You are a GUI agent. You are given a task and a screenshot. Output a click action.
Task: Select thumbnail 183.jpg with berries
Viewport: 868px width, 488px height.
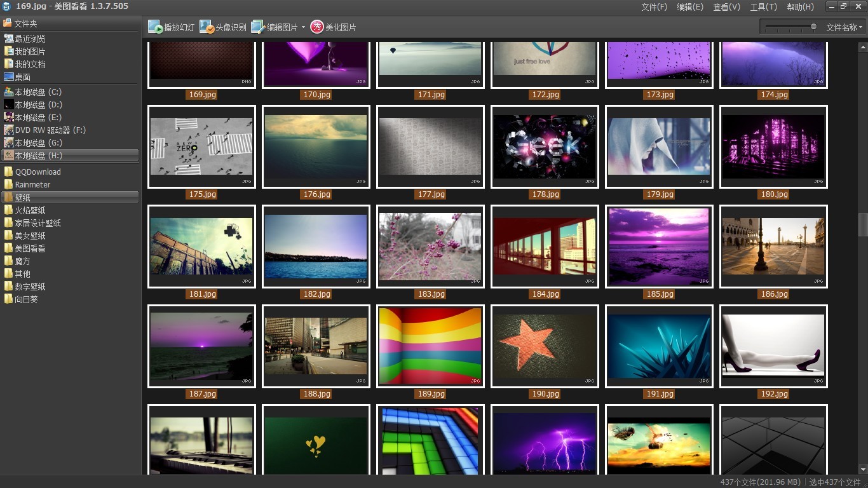pyautogui.click(x=430, y=247)
